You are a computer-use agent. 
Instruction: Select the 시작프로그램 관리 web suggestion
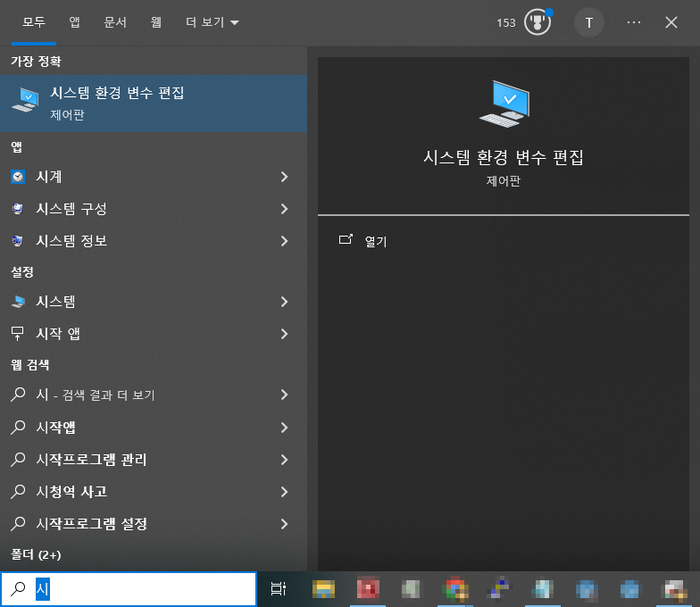[154, 460]
